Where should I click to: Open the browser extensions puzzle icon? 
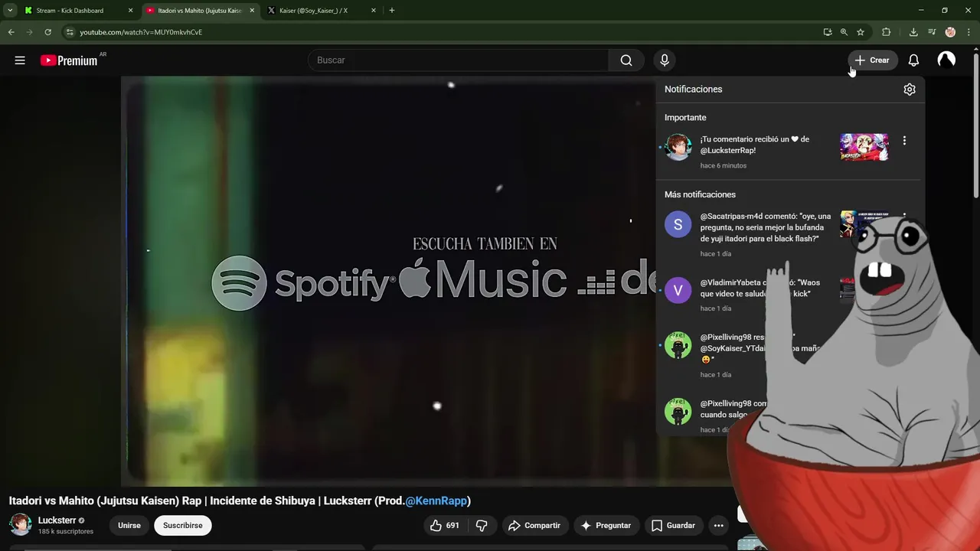click(x=887, y=32)
